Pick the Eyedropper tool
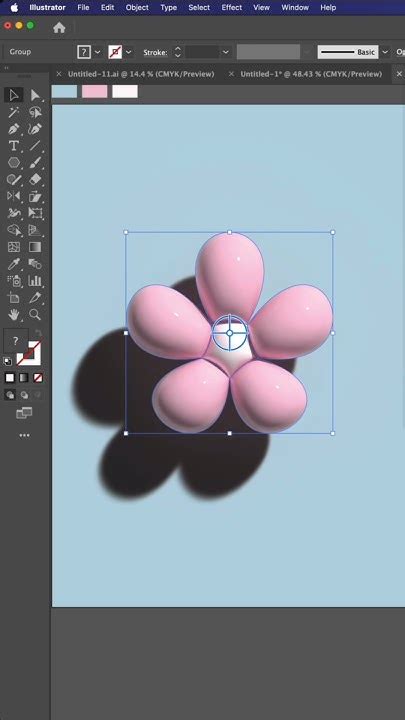This screenshot has width=405, height=720. pos(14,264)
